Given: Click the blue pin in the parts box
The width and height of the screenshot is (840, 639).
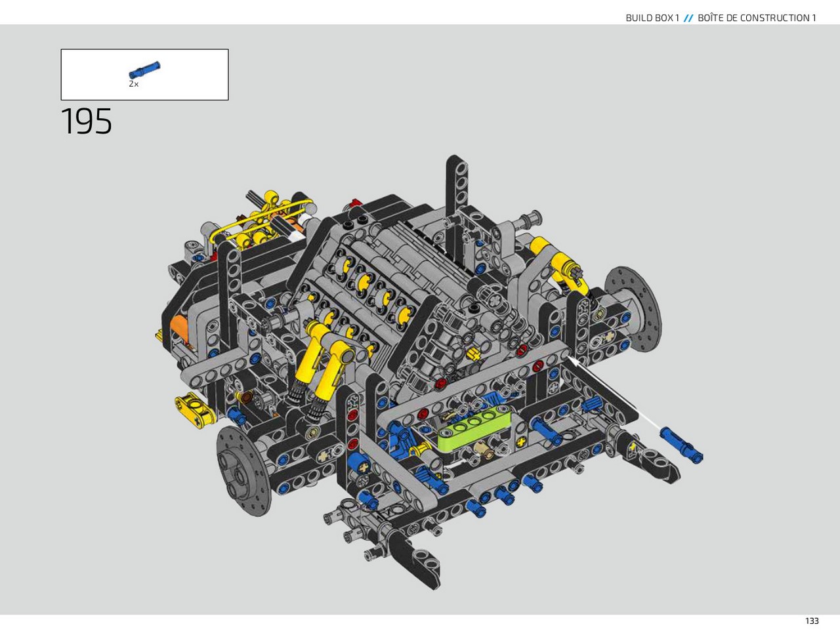Looking at the screenshot, I should pyautogui.click(x=144, y=70).
